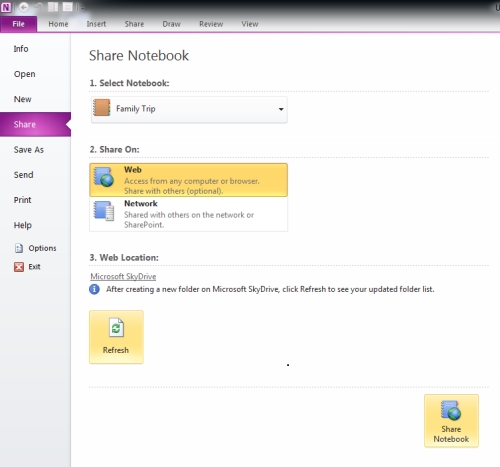The image size is (500, 467).
Task: Click the Dock to Desktop icon
Action: click(x=53, y=7)
